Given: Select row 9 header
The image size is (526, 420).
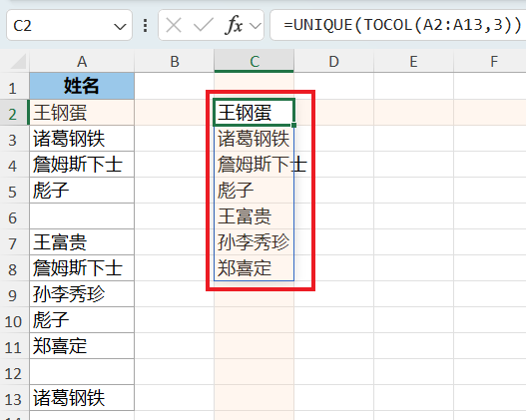Looking at the screenshot, I should pyautogui.click(x=13, y=295).
